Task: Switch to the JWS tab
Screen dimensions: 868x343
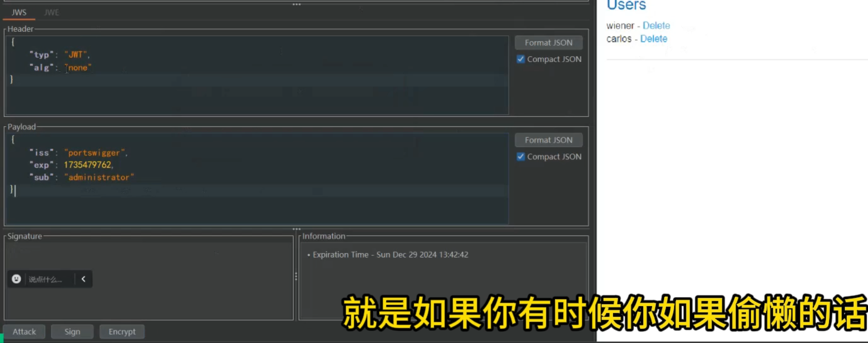Action: (x=19, y=12)
